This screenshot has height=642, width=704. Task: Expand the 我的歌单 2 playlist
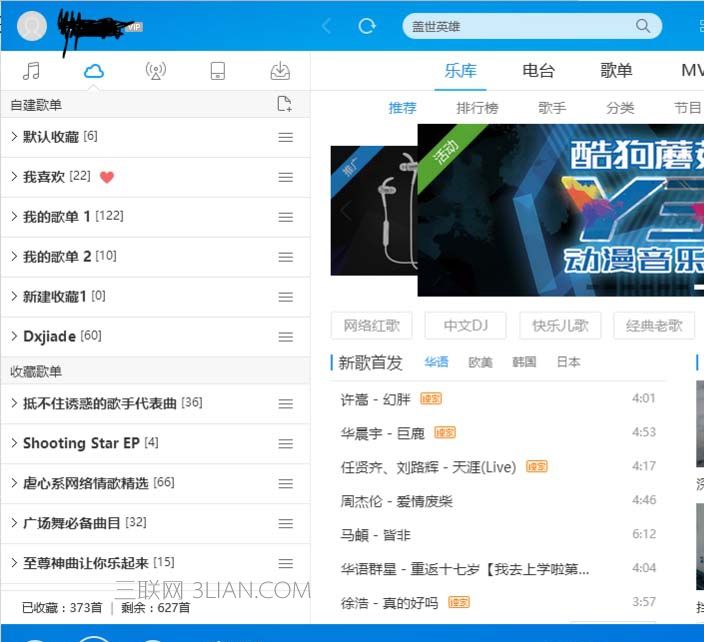tap(14, 256)
